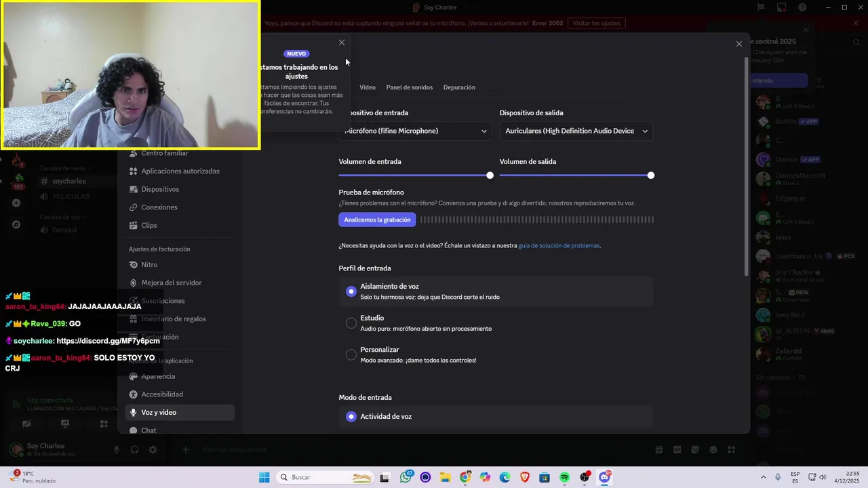868x488 pixels.
Task: Click the plus attach icon in message bar
Action: tap(185, 449)
